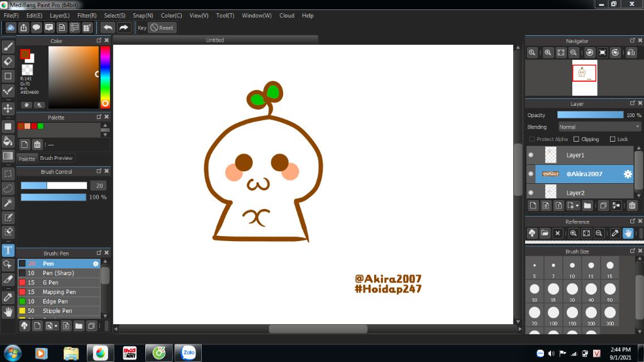Click the Reset snap button
644x362 pixels.
coord(162,28)
